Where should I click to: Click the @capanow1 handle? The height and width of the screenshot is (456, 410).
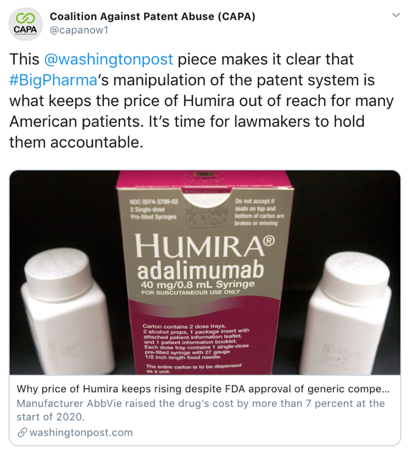79,30
